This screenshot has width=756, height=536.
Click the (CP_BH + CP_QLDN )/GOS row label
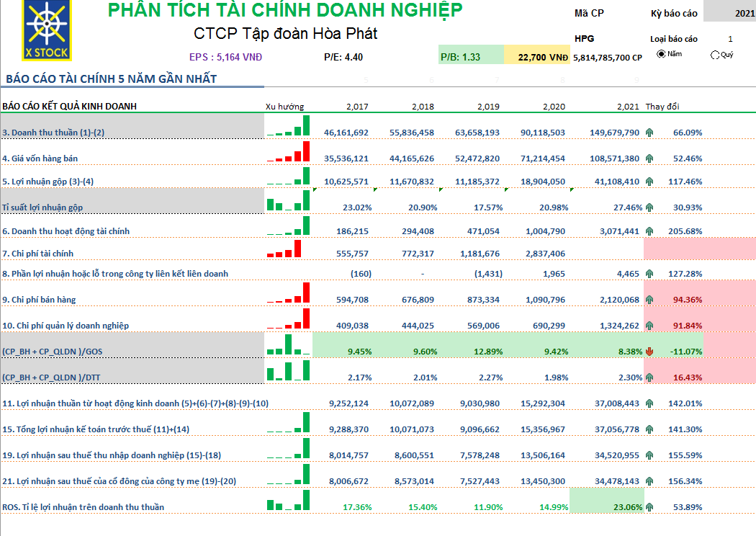point(52,352)
